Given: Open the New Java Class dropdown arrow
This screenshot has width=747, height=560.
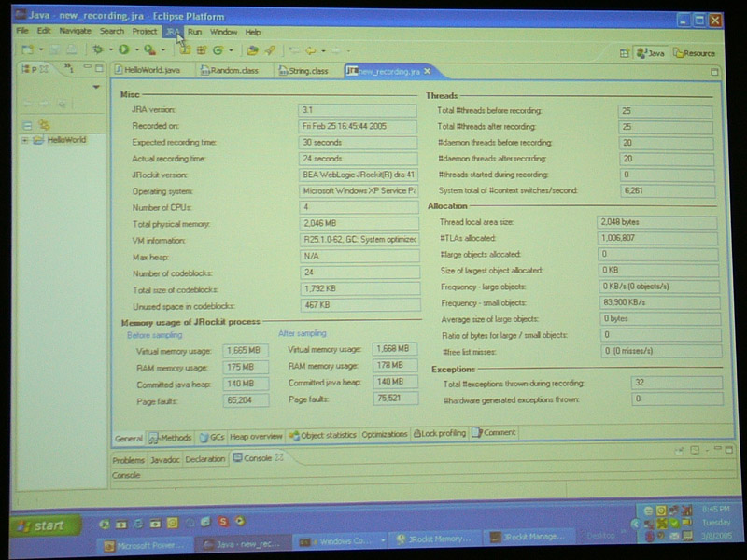Looking at the screenshot, I should click(x=231, y=50).
